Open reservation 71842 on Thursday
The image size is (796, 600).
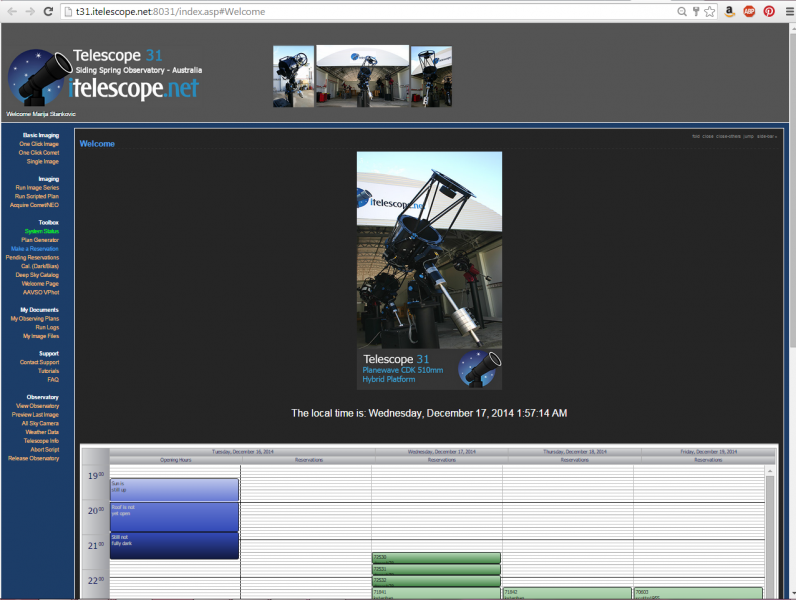(567, 593)
